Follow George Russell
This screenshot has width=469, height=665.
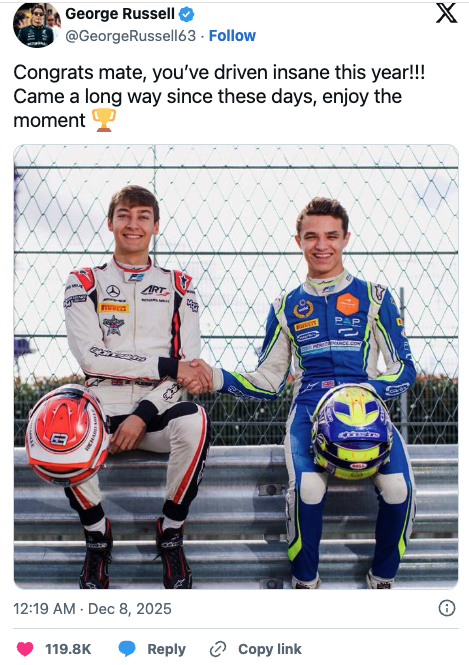click(x=232, y=36)
